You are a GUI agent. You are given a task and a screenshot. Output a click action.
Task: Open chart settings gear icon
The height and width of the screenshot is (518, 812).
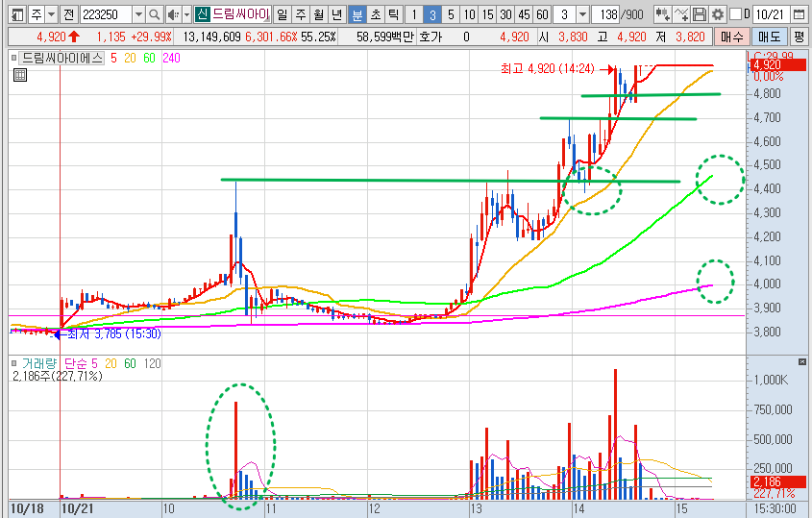point(718,14)
